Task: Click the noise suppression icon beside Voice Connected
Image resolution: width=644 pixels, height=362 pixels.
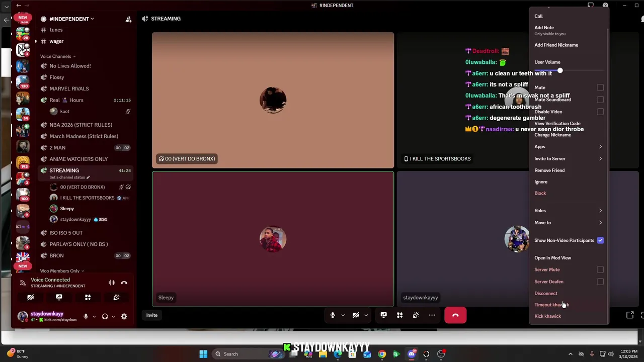Action: tap(112, 283)
